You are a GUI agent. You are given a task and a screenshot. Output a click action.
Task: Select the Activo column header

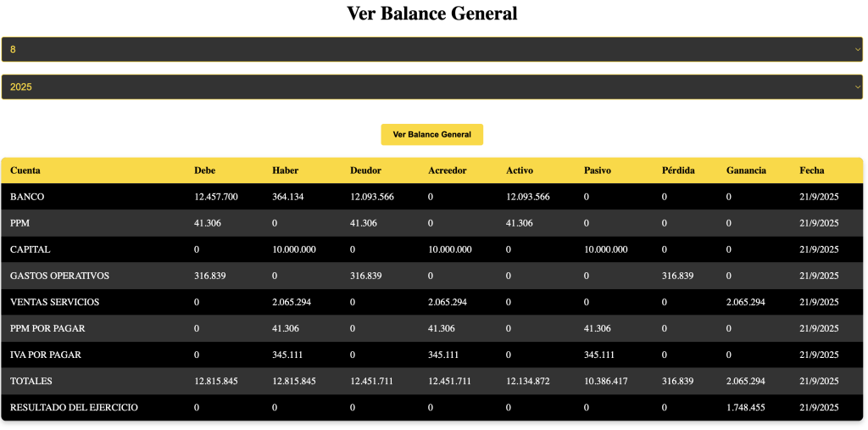(x=520, y=170)
